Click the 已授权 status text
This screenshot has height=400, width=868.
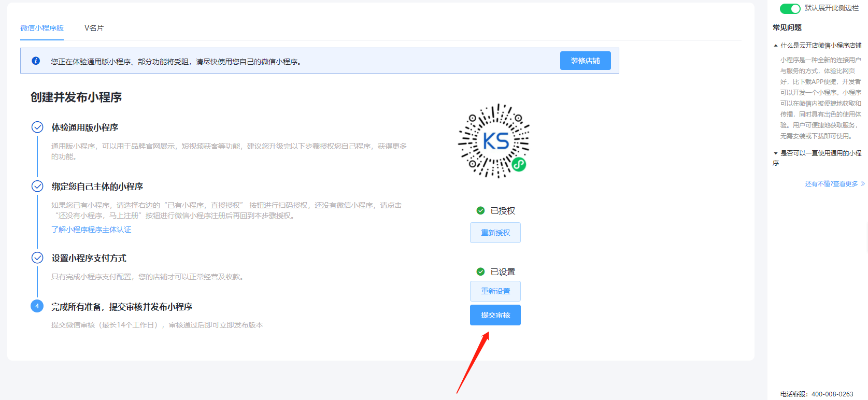pos(503,211)
